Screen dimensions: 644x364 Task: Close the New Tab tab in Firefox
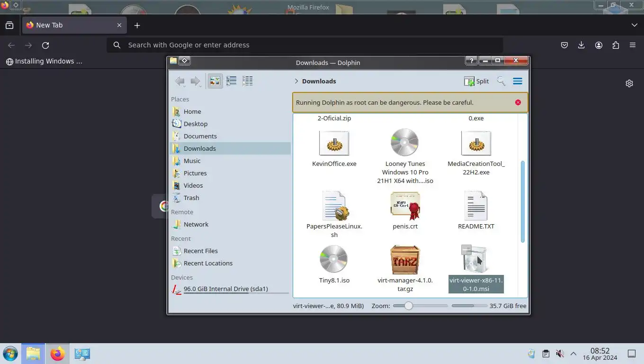pos(119,25)
